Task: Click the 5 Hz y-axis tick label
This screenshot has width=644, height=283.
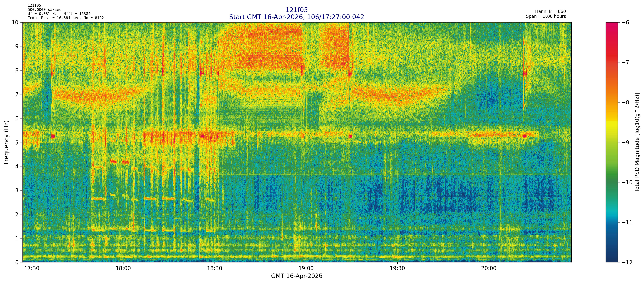Action: click(x=17, y=142)
